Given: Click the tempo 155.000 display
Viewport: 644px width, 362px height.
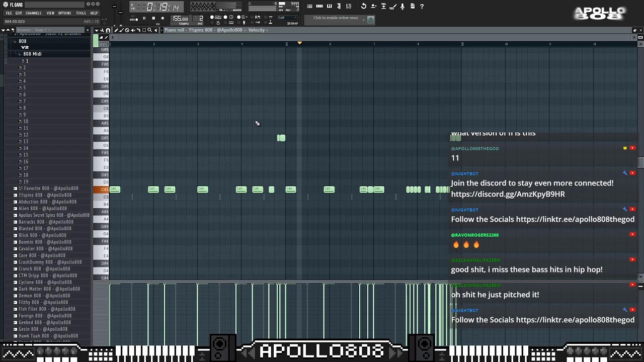Looking at the screenshot, I should tap(180, 19).
